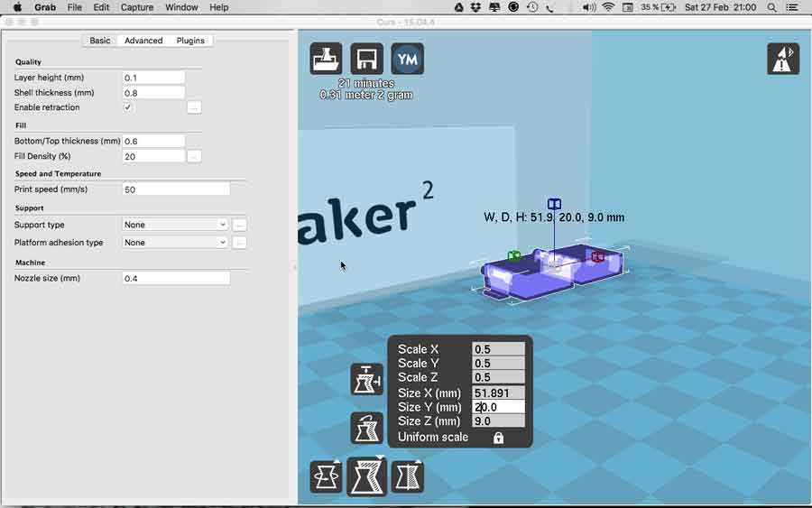Click the Shell thickness input field

pos(153,93)
